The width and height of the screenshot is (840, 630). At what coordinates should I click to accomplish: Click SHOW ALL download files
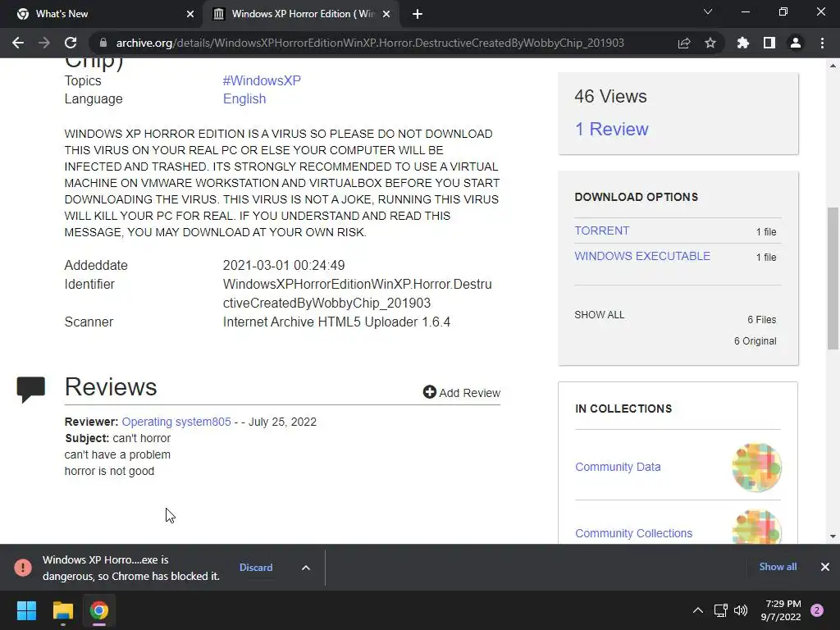[600, 315]
